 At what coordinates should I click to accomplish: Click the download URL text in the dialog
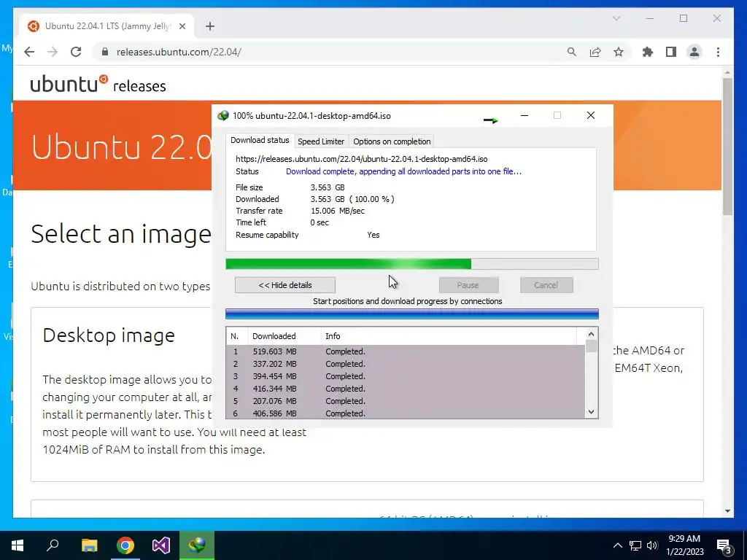pos(361,159)
